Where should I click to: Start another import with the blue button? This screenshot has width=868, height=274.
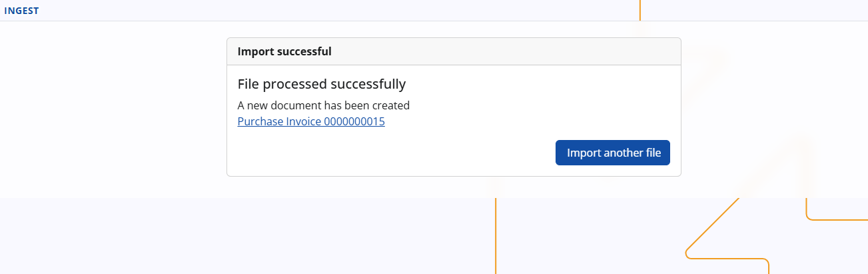point(612,153)
